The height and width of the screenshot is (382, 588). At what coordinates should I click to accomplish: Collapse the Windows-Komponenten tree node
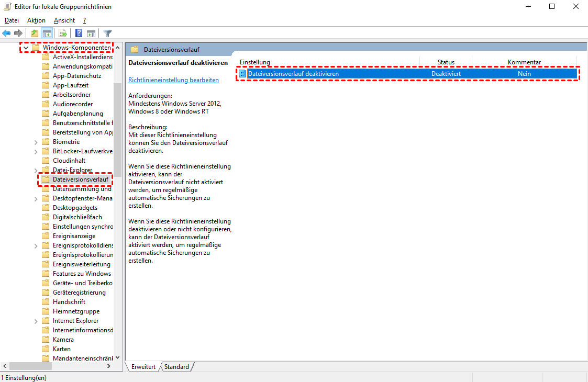(26, 48)
